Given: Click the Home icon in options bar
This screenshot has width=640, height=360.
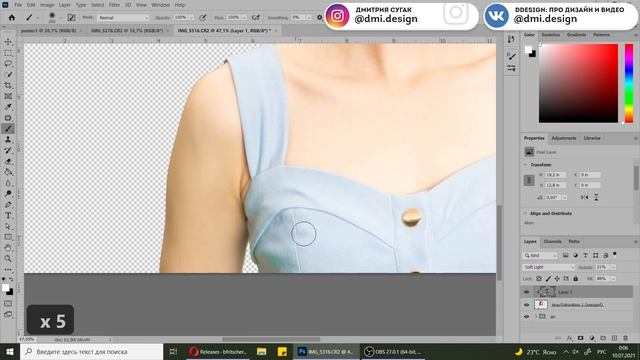Looking at the screenshot, I should 12,18.
